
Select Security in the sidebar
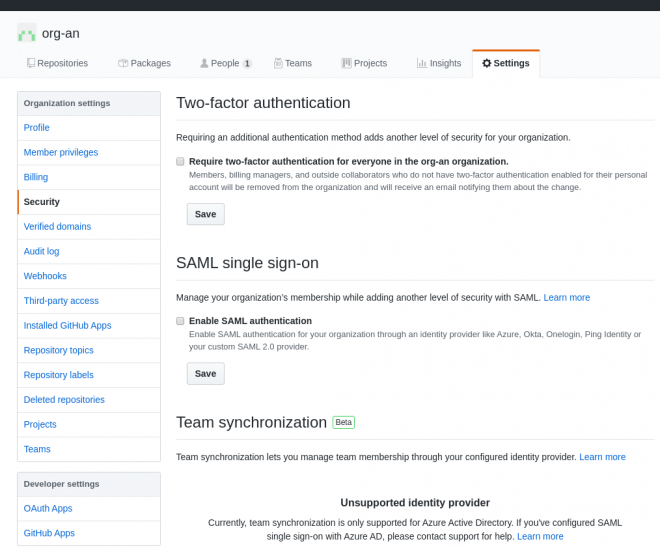(89, 202)
